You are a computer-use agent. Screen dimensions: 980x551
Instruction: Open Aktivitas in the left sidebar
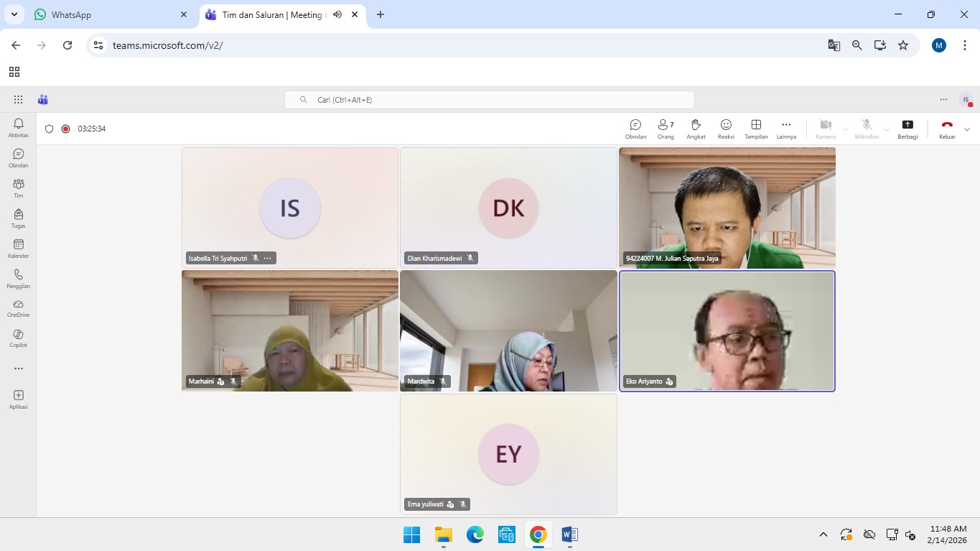click(19, 128)
